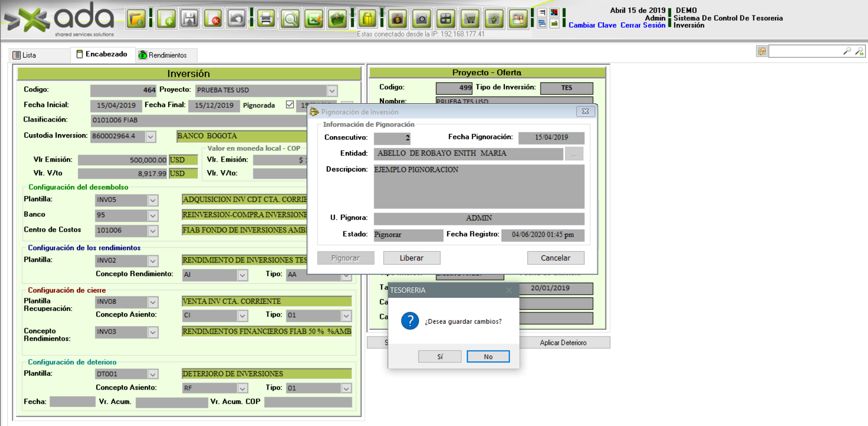
Task: Click the printer icon in toolbar
Action: tap(266, 19)
